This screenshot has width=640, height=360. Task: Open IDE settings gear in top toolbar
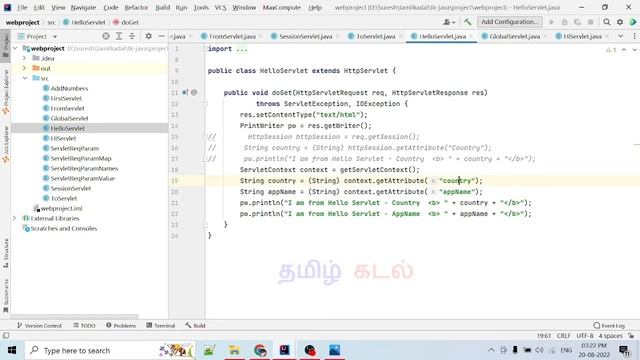620,22
